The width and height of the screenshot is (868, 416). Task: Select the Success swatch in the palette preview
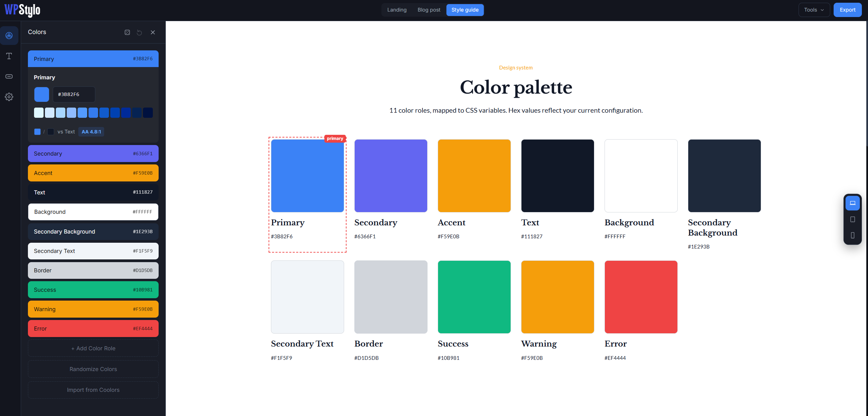[474, 297]
